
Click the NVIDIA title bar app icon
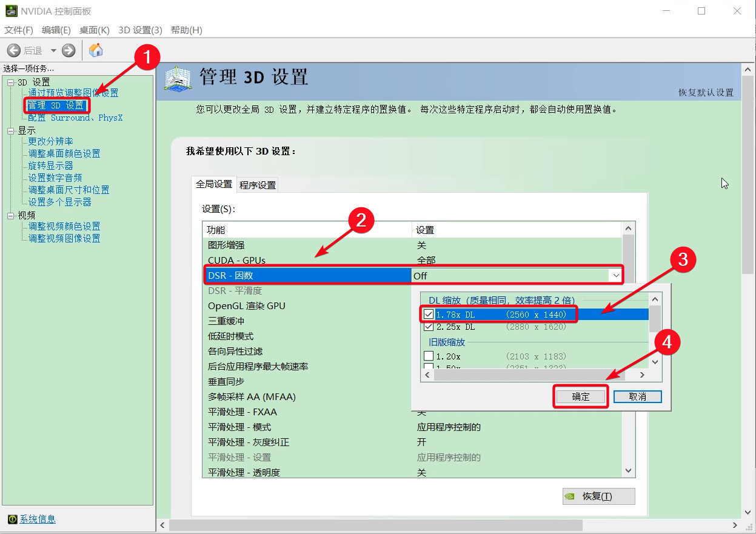(x=11, y=11)
